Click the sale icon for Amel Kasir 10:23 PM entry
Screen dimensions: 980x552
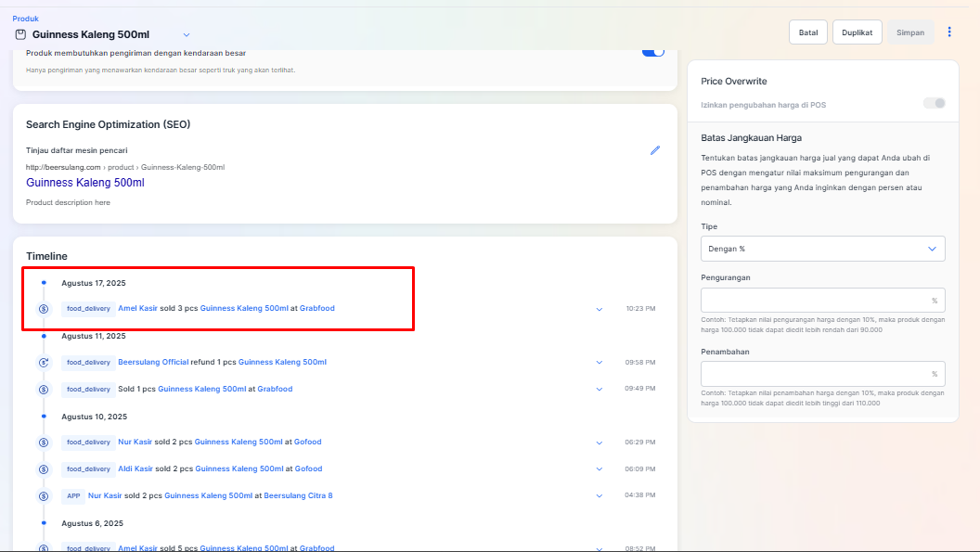click(44, 309)
